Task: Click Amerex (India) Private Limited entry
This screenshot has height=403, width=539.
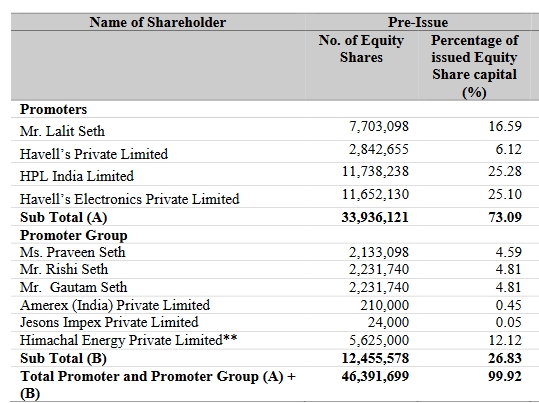Action: pos(115,305)
